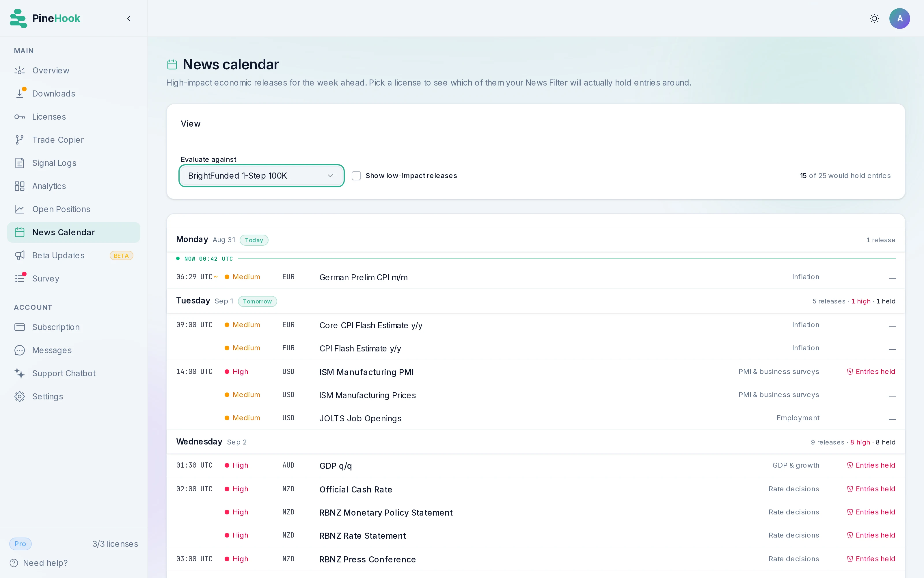This screenshot has height=578, width=924.
Task: Open the user avatar menu
Action: pos(899,18)
